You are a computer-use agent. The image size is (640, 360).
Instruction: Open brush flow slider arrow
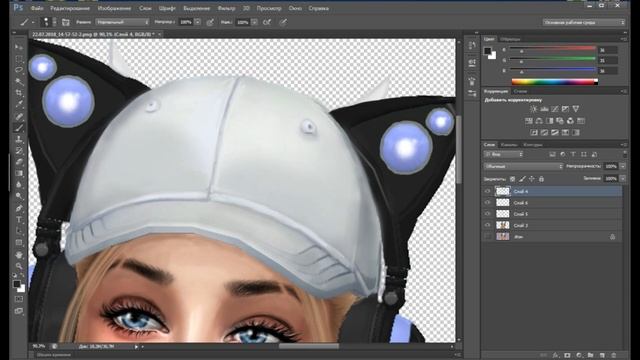[254, 22]
